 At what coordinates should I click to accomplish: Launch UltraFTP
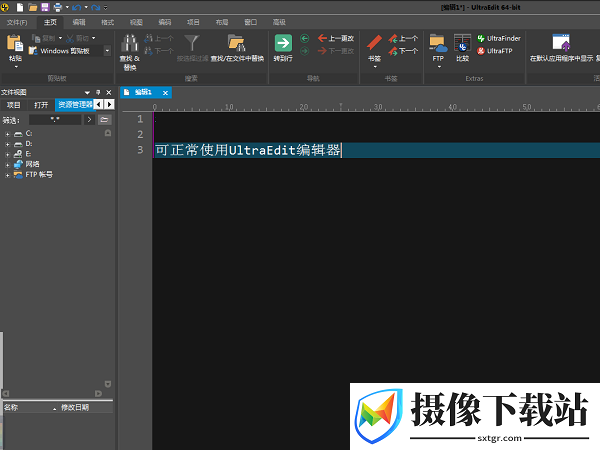coord(494,51)
